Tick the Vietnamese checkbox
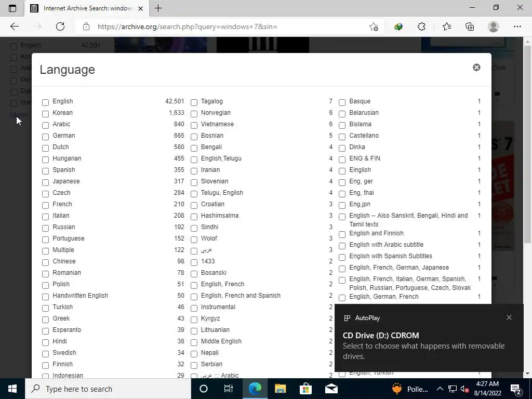 [194, 125]
